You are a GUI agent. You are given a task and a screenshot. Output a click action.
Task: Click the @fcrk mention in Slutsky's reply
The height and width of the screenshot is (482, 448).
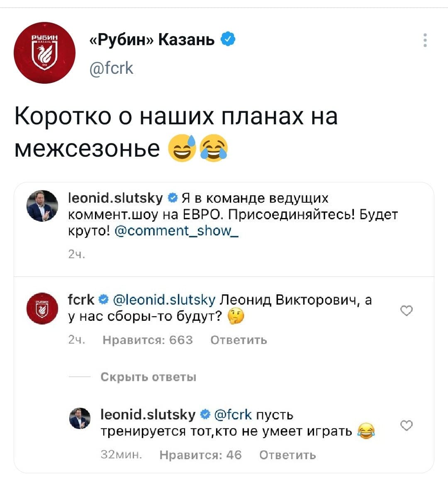coord(233,414)
